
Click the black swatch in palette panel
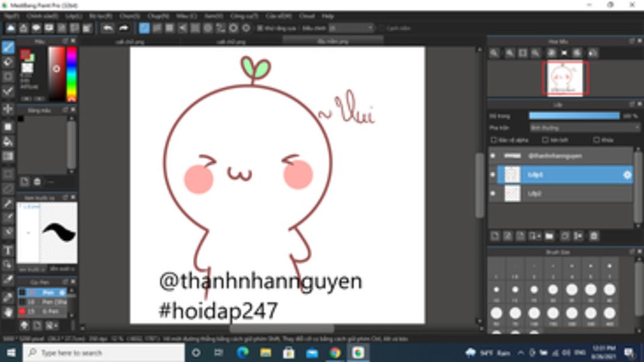click(21, 119)
